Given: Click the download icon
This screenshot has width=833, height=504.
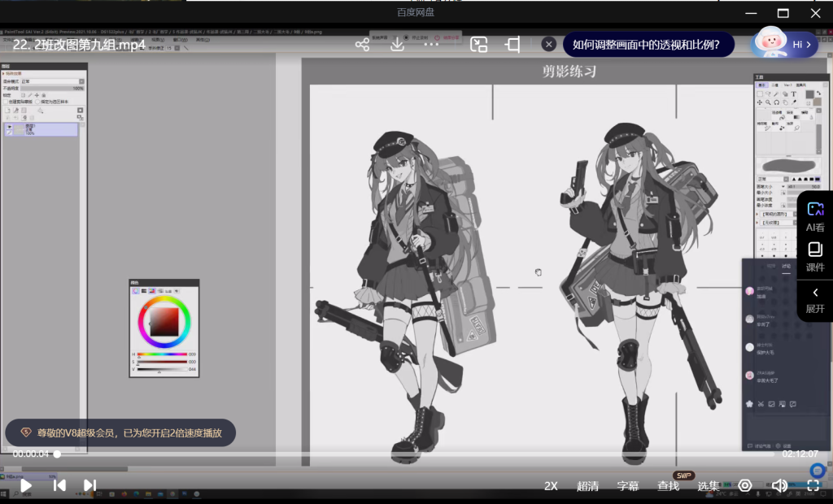Looking at the screenshot, I should (397, 45).
